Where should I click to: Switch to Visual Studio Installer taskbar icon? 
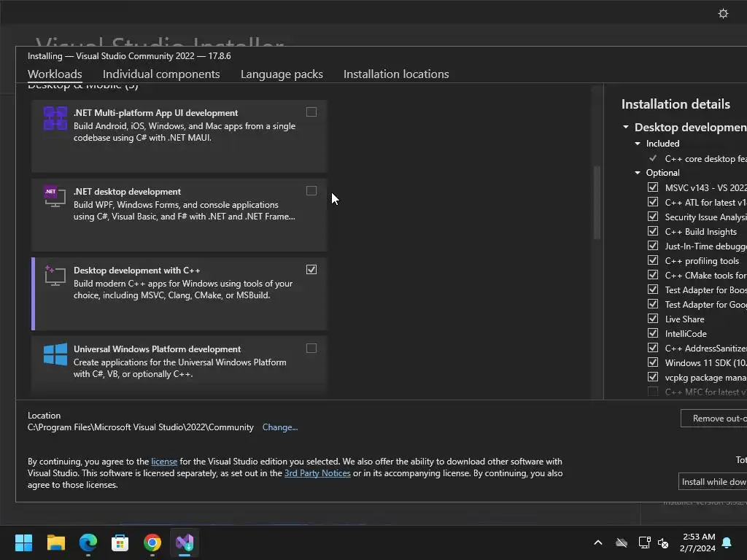(x=185, y=542)
